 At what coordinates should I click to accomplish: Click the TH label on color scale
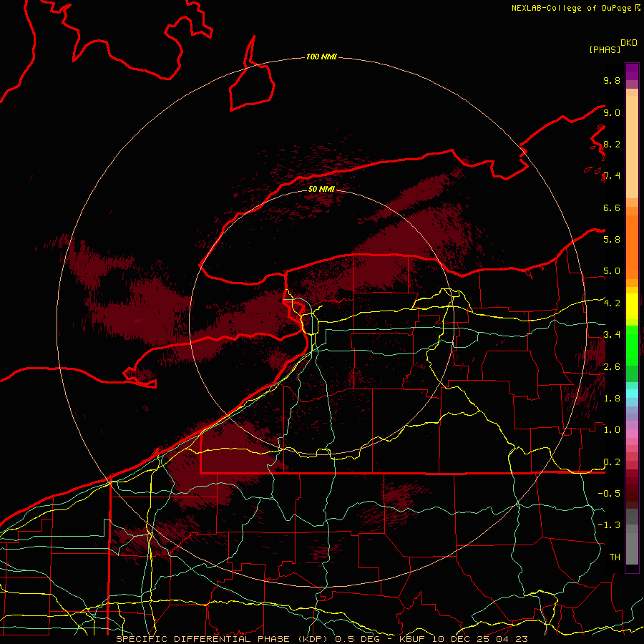point(615,557)
